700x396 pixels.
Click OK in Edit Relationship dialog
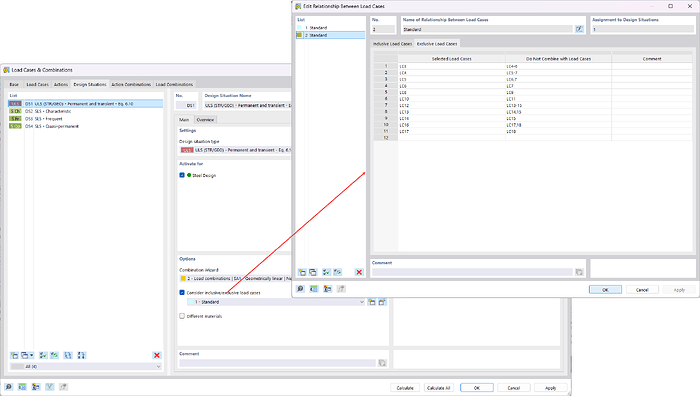(x=605, y=290)
